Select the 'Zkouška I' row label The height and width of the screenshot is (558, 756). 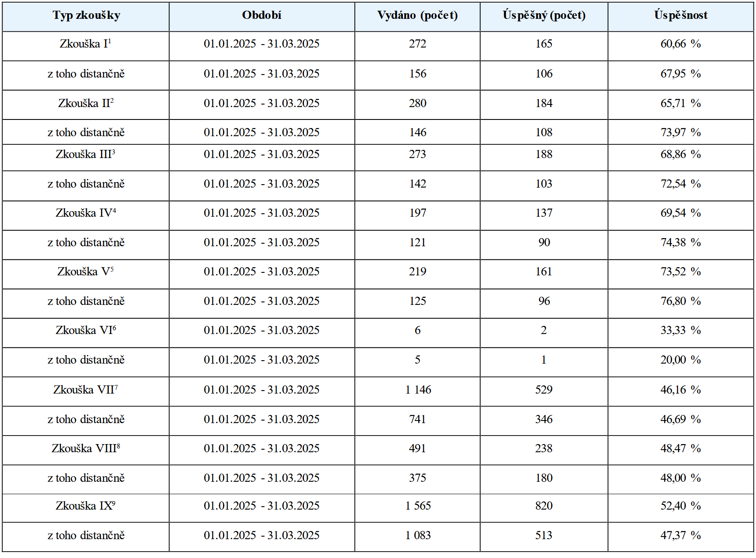coord(86,44)
